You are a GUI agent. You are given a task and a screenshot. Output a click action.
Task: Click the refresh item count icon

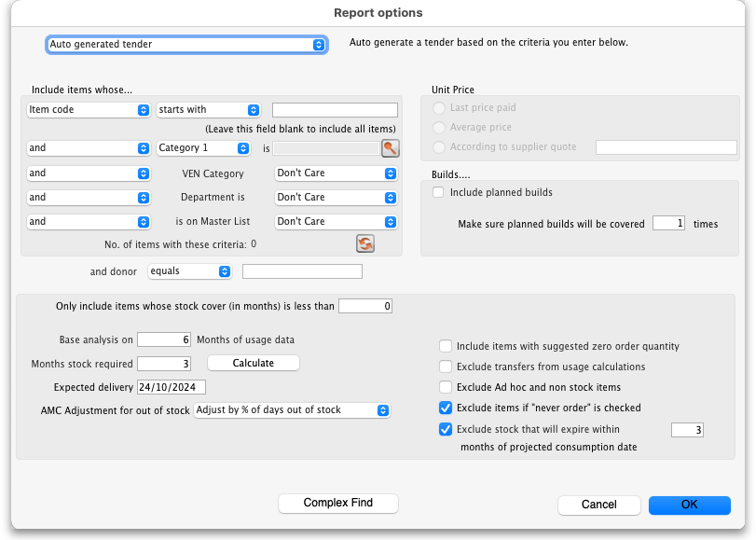point(364,243)
